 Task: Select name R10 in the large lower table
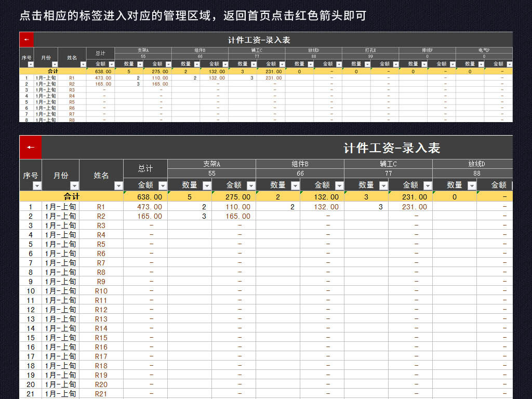point(101,291)
